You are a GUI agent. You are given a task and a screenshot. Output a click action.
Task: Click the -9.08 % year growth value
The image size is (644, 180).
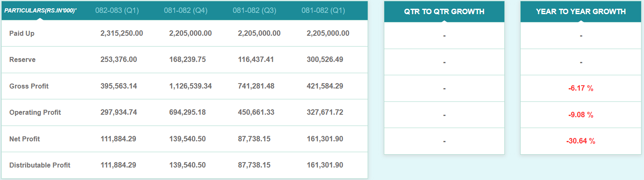pyautogui.click(x=581, y=115)
